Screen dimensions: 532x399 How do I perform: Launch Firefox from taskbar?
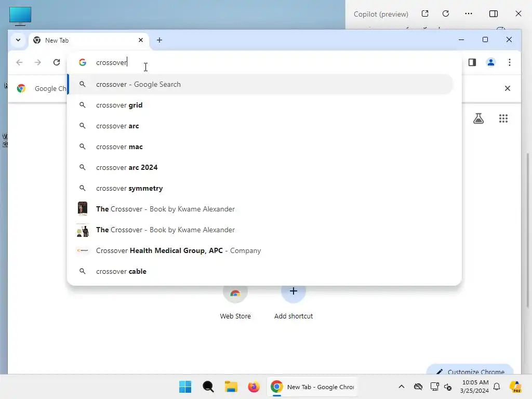tap(254, 387)
